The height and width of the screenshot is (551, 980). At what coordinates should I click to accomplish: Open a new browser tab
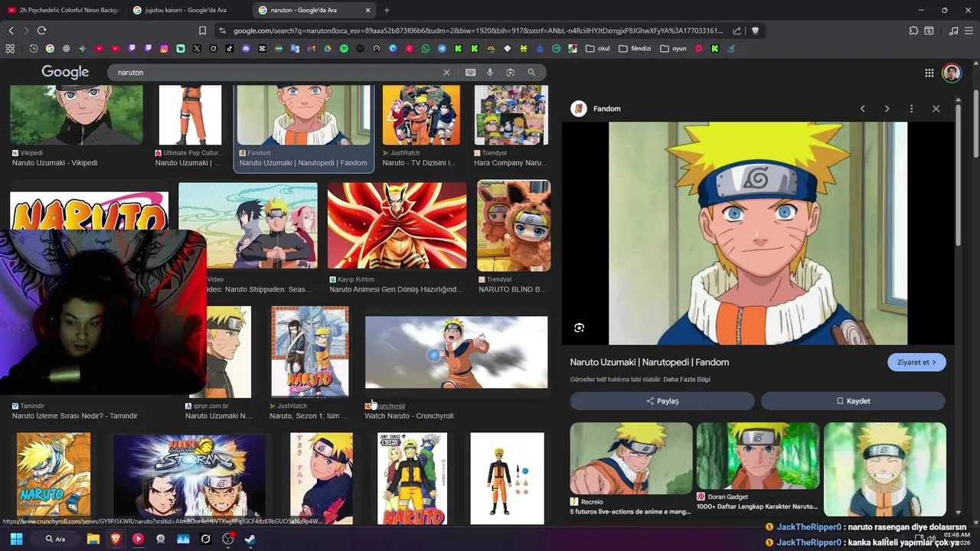(x=387, y=10)
